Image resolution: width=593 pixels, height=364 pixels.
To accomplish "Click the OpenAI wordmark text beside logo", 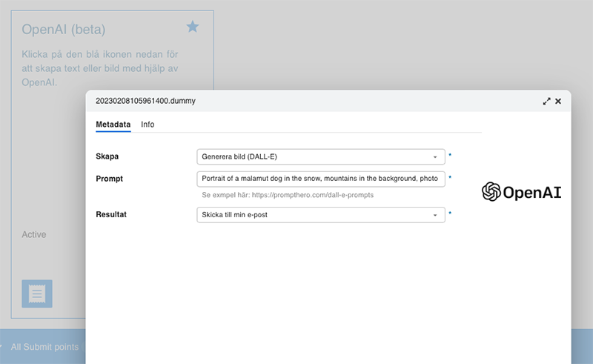I will click(531, 193).
